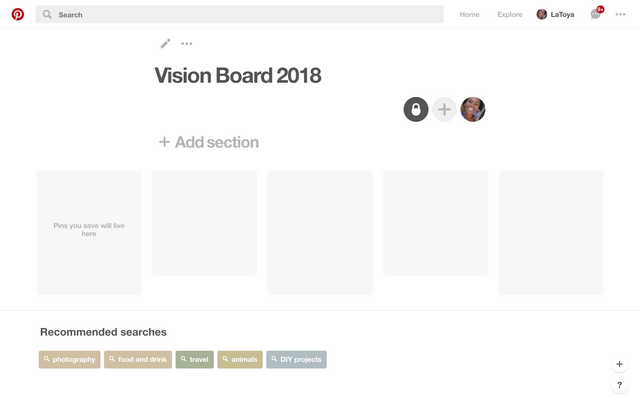640x400 pixels.
Task: Click the secret board lock icon
Action: tap(416, 109)
